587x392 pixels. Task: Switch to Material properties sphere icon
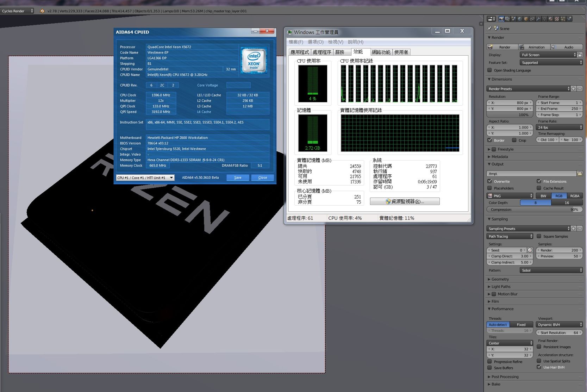(x=550, y=19)
